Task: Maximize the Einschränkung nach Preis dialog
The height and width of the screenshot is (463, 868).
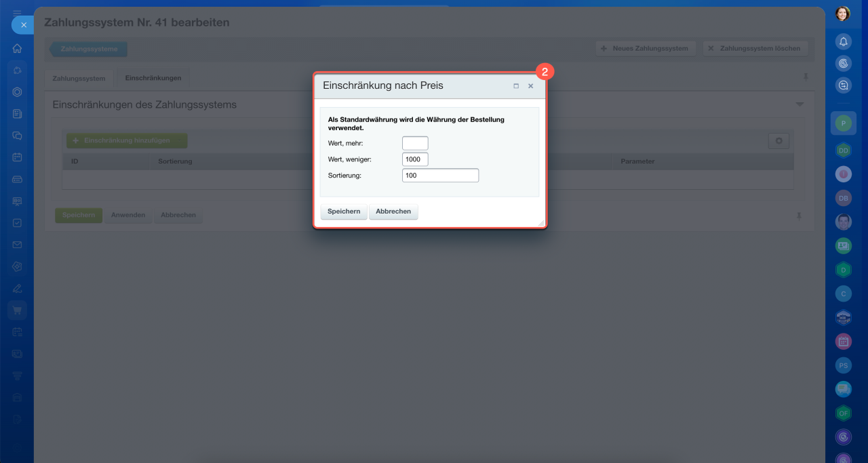Action: [516, 86]
